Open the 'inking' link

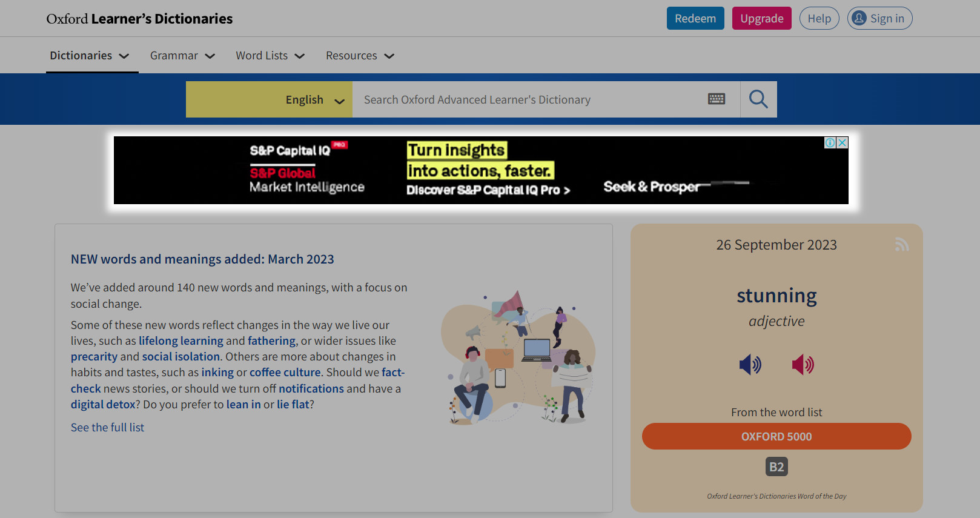[217, 372]
